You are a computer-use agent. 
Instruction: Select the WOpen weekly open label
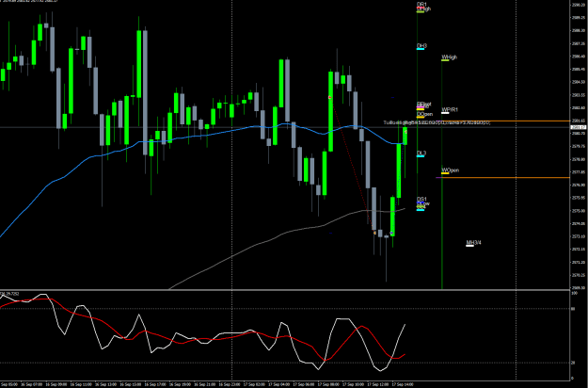pyautogui.click(x=450, y=170)
